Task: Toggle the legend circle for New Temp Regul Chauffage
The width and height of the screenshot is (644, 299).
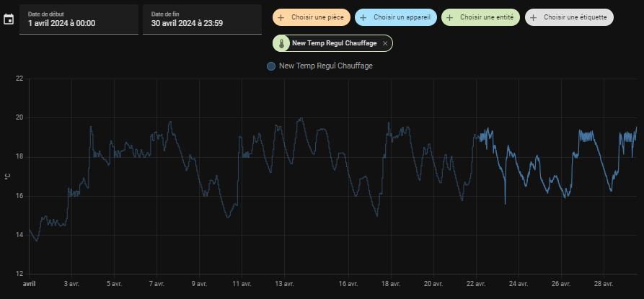Action: click(271, 66)
